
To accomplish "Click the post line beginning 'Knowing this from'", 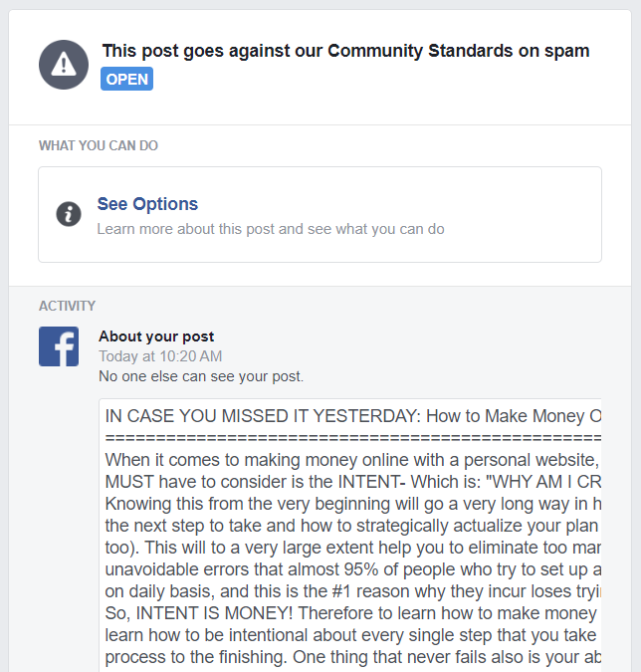I will [352, 504].
